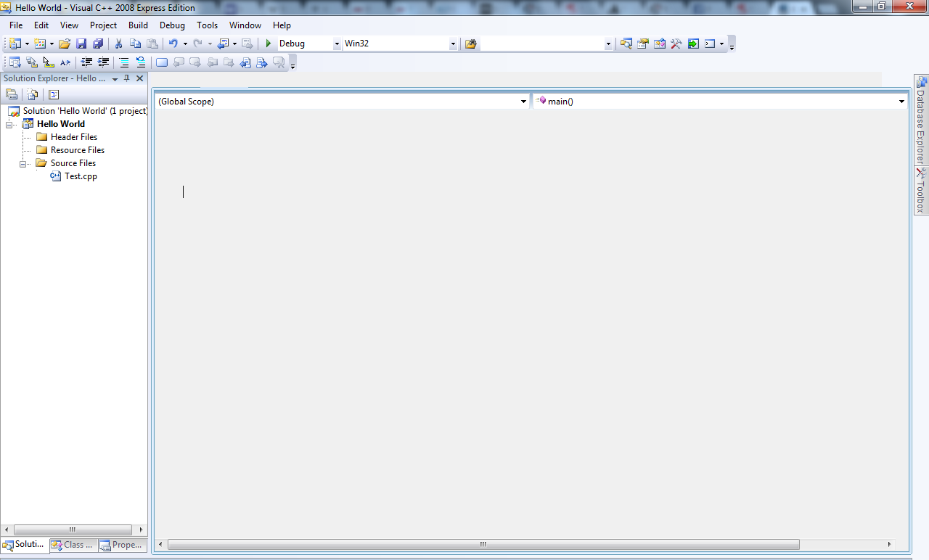
Task: Uncomment the selected lines icon
Action: [x=141, y=62]
